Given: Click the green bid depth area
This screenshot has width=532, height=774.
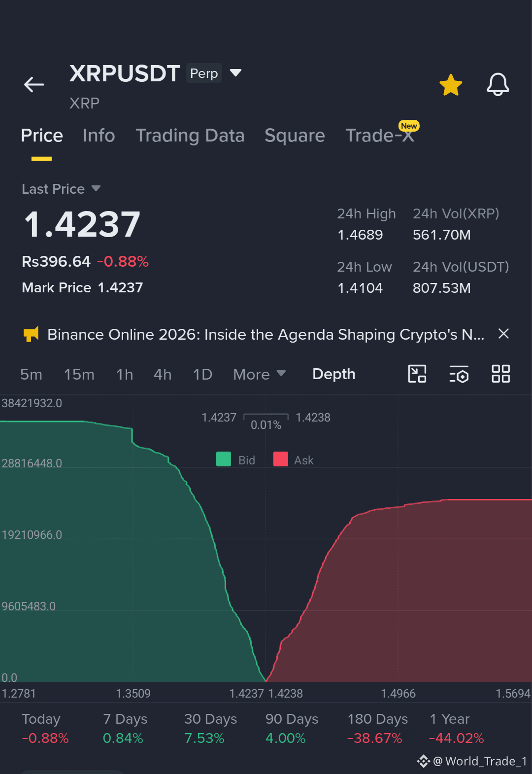Looking at the screenshot, I should tap(99, 567).
